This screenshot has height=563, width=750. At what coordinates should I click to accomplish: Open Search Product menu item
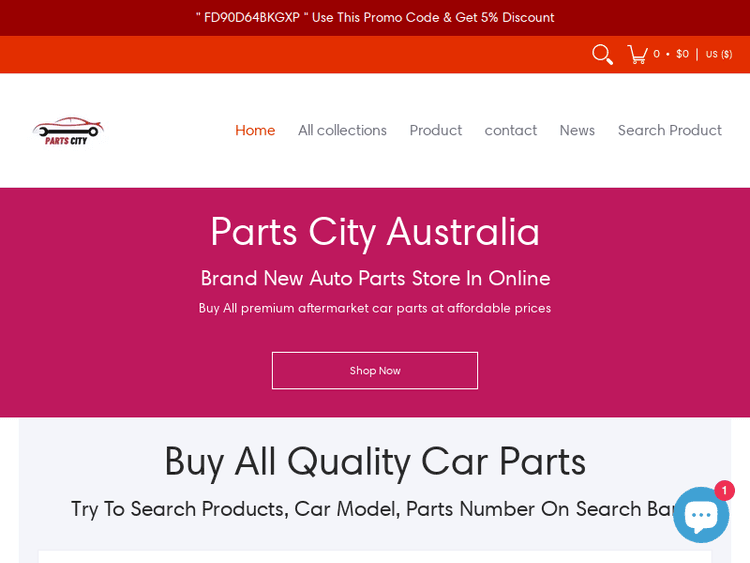tap(669, 130)
